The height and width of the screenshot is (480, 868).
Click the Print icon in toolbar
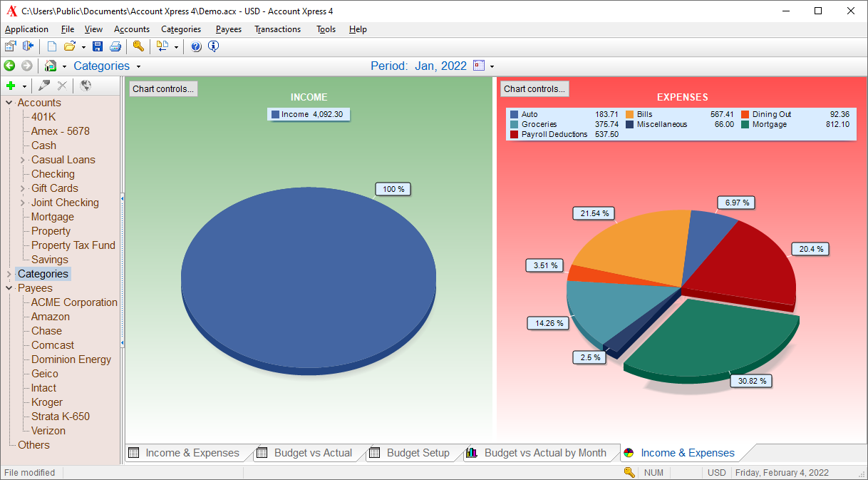[115, 46]
